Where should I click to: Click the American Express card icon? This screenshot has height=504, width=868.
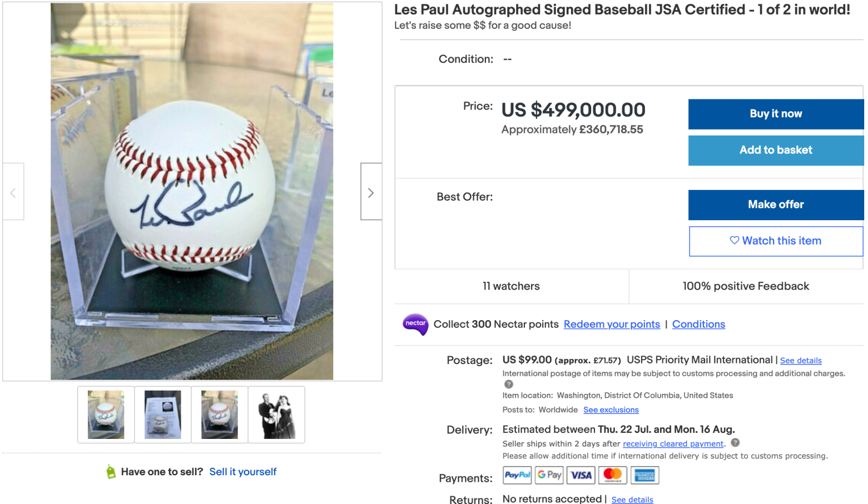(x=644, y=475)
